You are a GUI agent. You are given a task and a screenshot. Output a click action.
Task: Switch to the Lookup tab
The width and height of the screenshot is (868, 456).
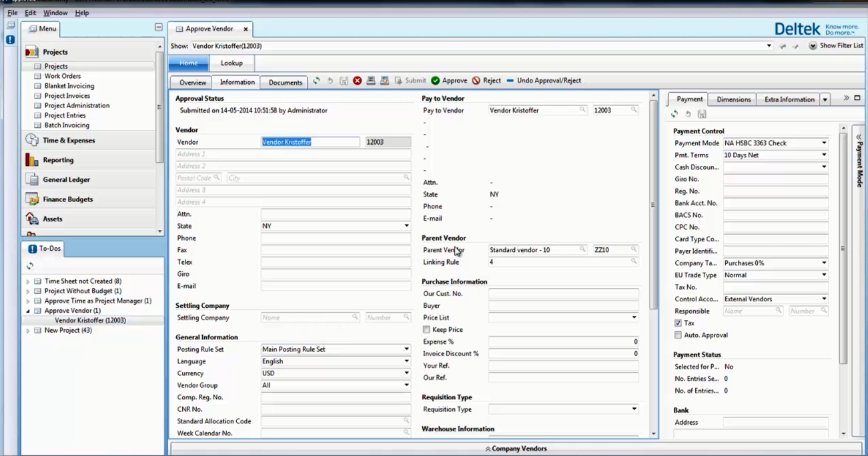click(232, 63)
